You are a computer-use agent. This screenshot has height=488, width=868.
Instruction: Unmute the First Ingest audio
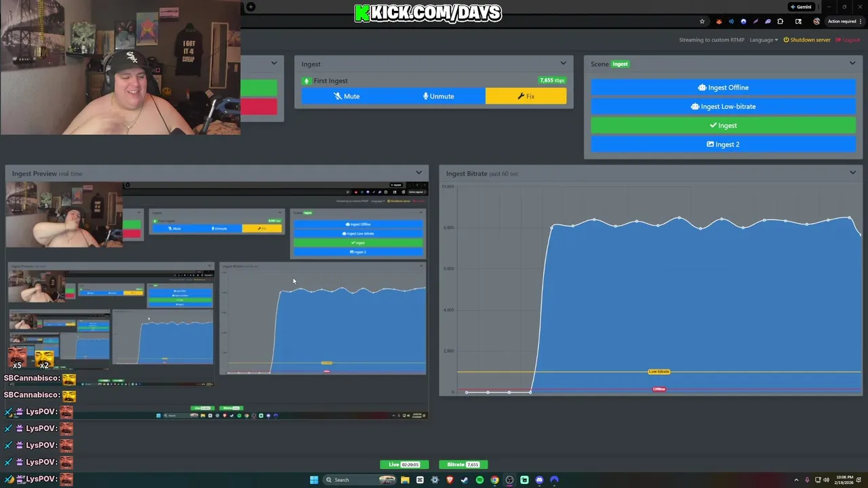[439, 96]
